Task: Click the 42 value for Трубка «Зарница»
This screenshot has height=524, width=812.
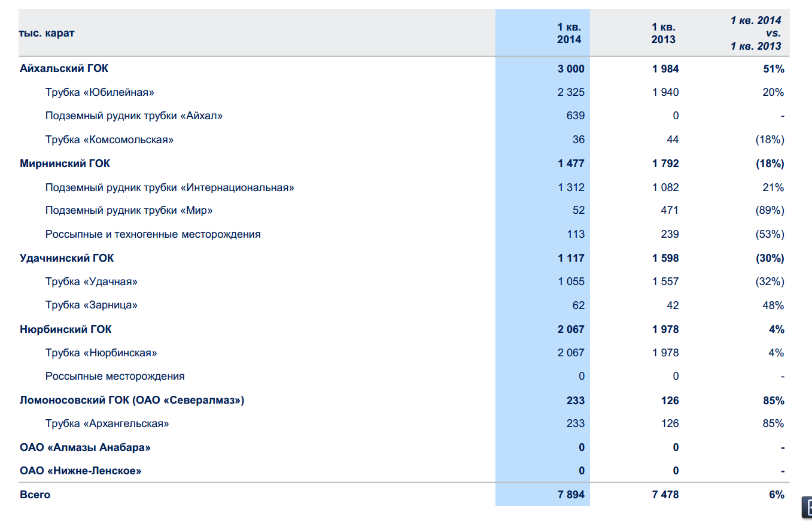Action: click(673, 305)
